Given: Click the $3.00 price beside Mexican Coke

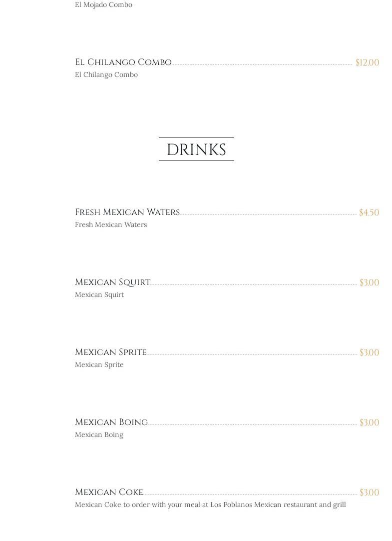Looking at the screenshot, I should [369, 492].
